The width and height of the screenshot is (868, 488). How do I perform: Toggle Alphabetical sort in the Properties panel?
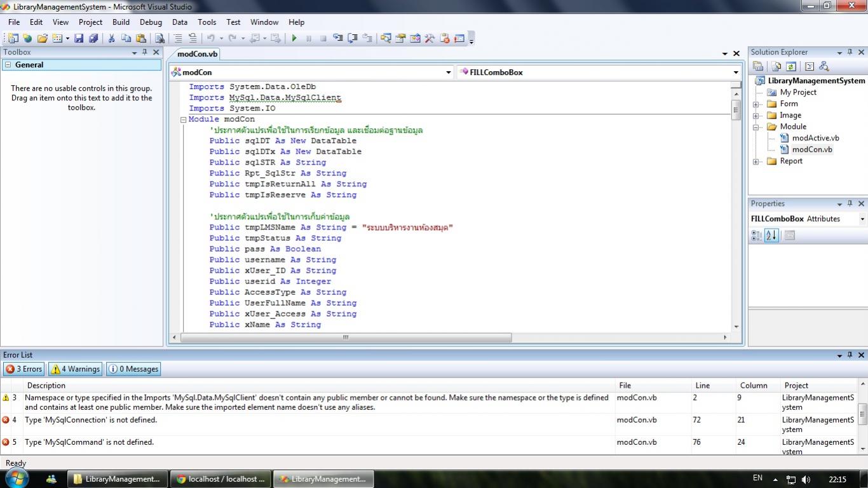click(771, 235)
